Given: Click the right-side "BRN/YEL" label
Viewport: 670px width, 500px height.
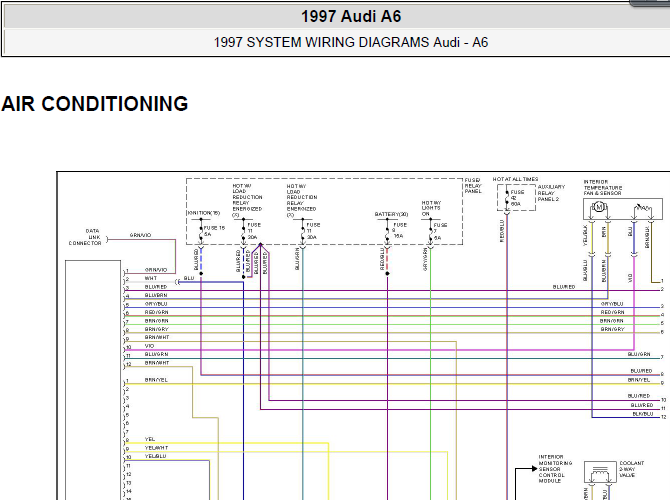Looking at the screenshot, I should pyautogui.click(x=639, y=380).
